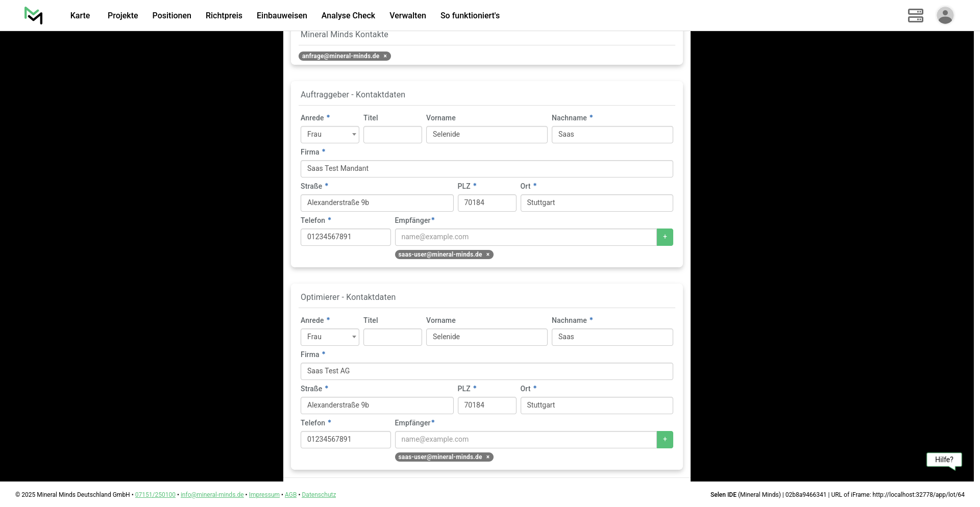
Task: Remove anfrage@mineral-minds.de contact tag
Action: pos(385,56)
